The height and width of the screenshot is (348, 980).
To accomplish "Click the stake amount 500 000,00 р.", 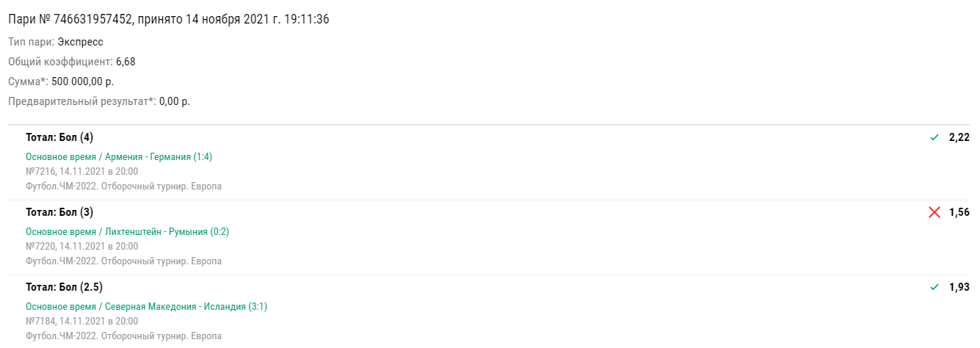I will coord(83,81).
